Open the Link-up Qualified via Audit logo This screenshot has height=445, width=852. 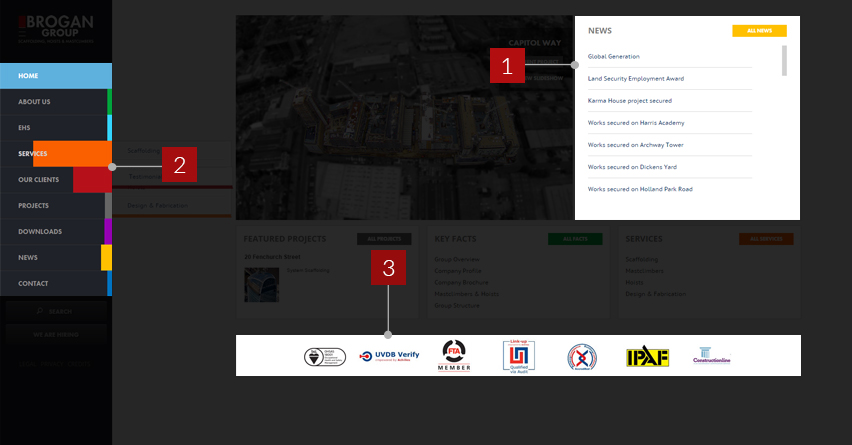[x=517, y=356]
